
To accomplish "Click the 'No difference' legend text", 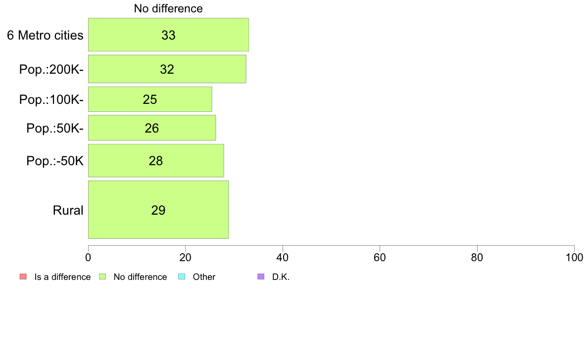I will (140, 276).
